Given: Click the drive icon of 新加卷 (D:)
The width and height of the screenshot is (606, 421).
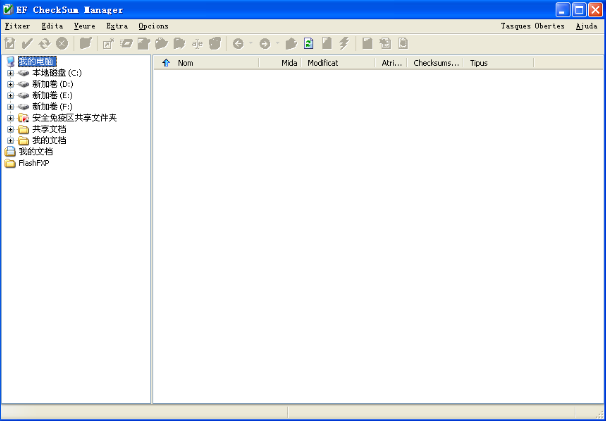Looking at the screenshot, I should point(24,84).
